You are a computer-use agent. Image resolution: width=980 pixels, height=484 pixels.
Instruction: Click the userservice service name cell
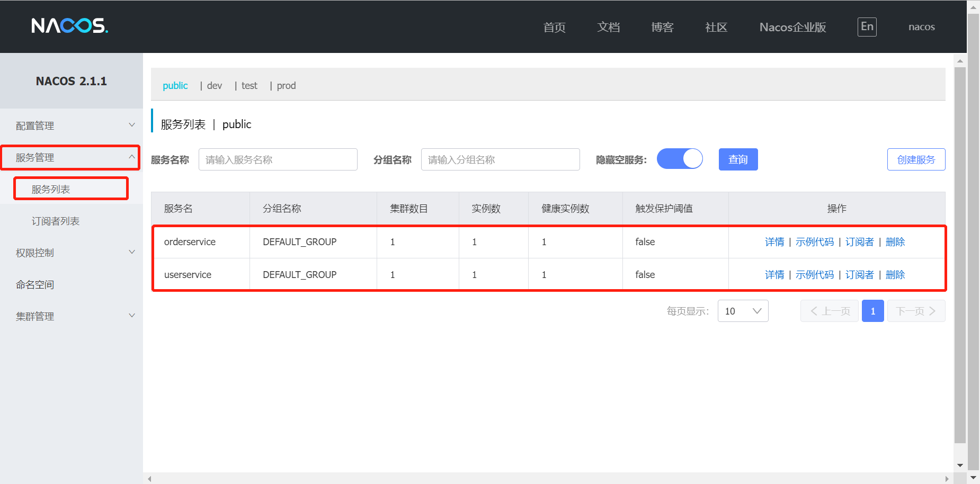click(188, 274)
